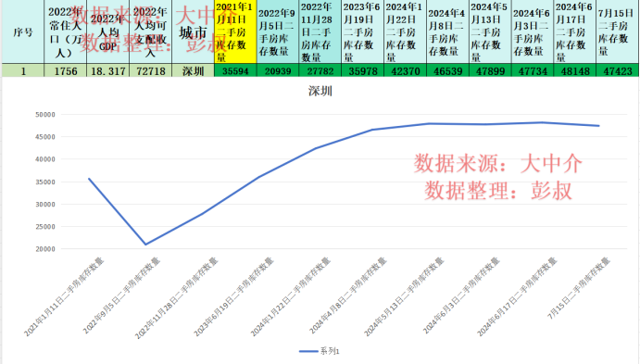Click the cell with value 47423

tap(618, 70)
